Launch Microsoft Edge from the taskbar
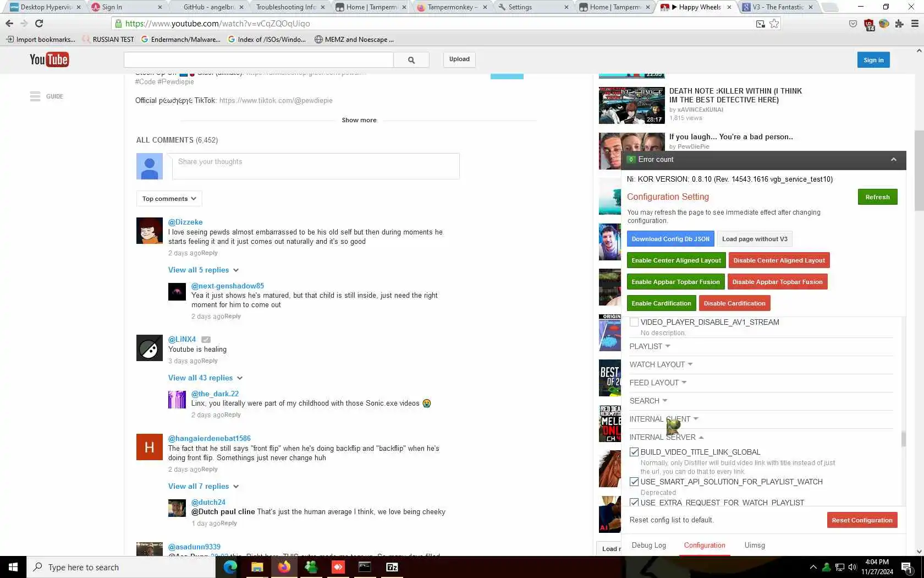924x578 pixels. tap(230, 567)
